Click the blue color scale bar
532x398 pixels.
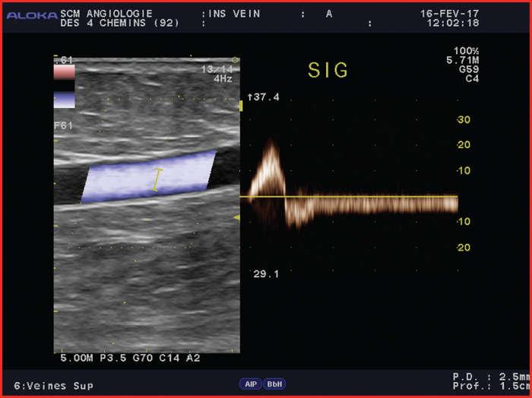64,100
